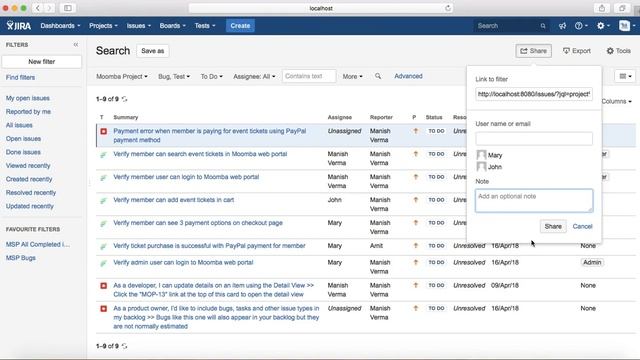
Task: Click the top JIRA Search field
Action: coord(511,26)
